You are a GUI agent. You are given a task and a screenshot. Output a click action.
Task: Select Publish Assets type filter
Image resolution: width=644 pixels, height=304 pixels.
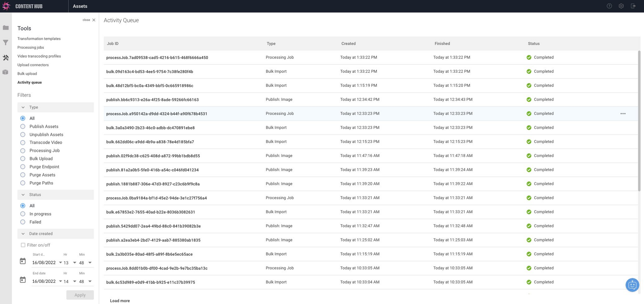pyautogui.click(x=23, y=126)
